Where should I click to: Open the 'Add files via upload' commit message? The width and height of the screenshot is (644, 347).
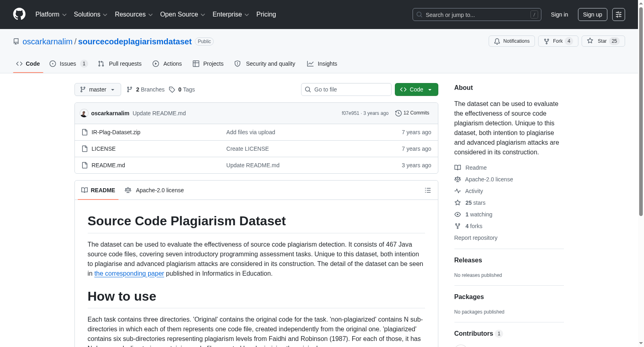tap(251, 132)
